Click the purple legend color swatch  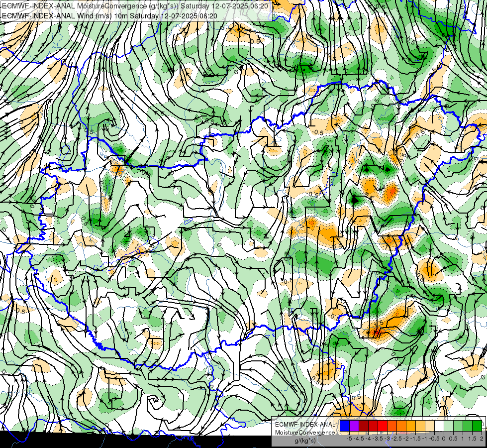pyautogui.click(x=354, y=426)
